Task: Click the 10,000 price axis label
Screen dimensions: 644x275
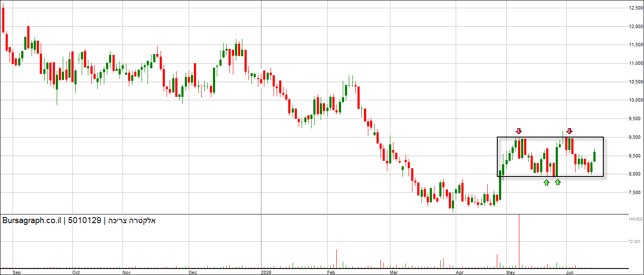Action: tap(636, 100)
